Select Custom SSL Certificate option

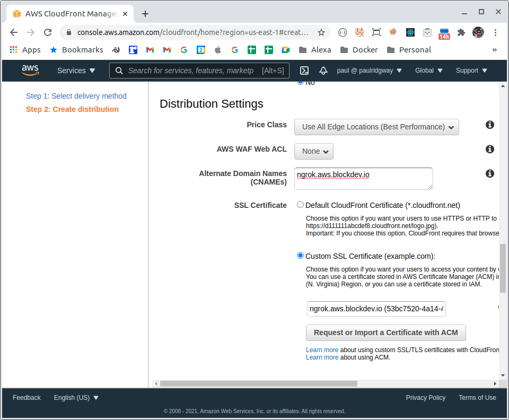pos(300,256)
